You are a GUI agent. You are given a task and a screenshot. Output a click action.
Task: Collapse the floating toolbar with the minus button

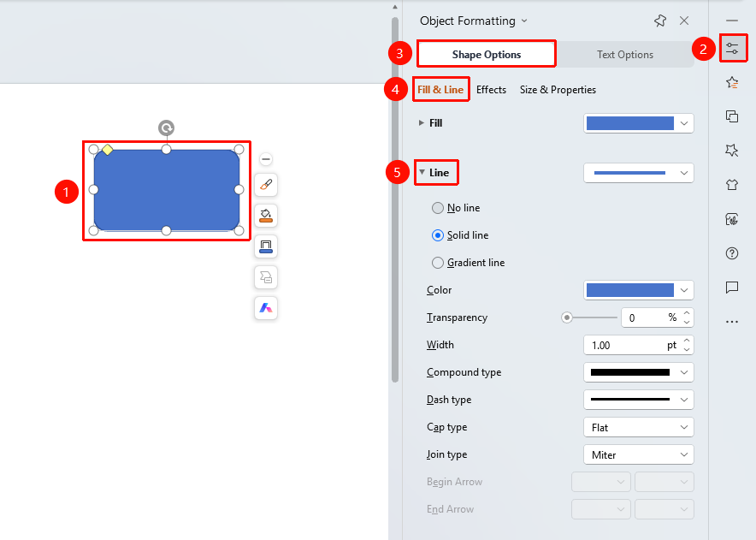(x=266, y=159)
